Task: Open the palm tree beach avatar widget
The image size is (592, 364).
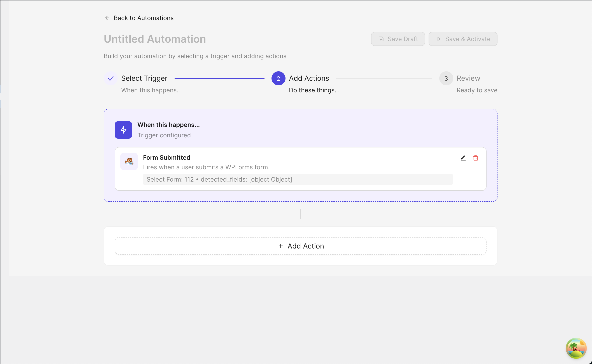Action: point(576,348)
